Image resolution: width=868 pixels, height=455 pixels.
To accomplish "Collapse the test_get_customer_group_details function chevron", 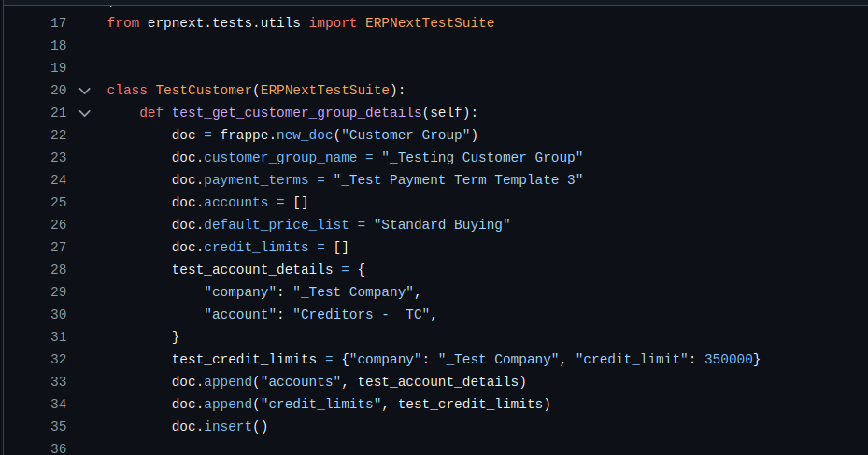I will [85, 113].
